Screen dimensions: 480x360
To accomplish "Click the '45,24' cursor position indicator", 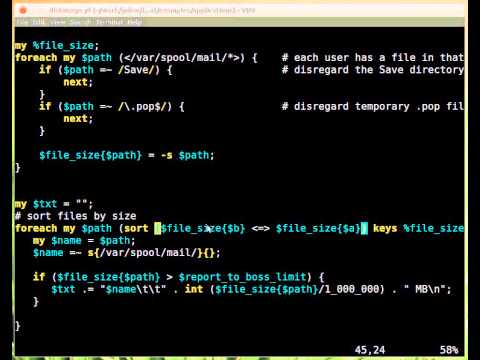I will click(370, 350).
